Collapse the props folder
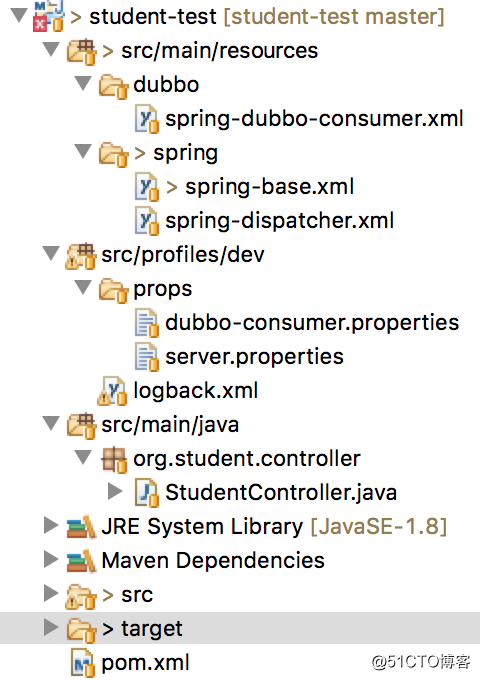 [83, 287]
